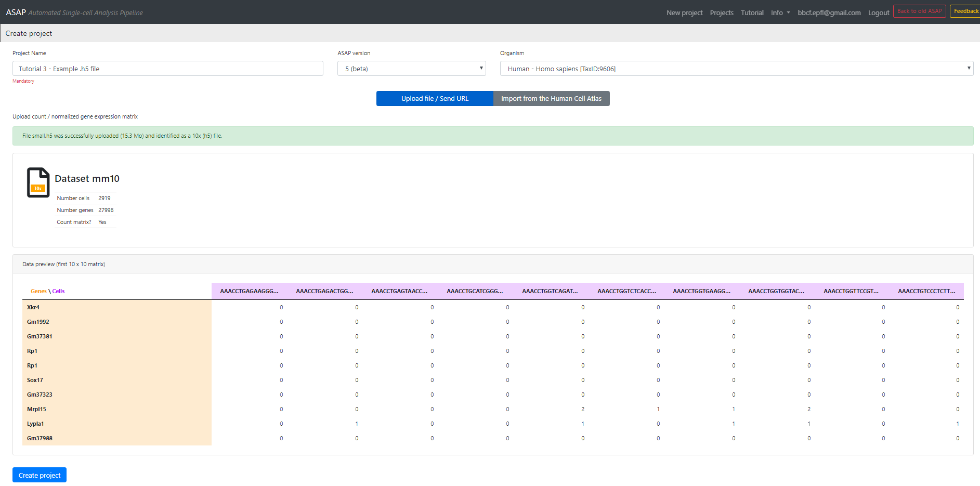Screen dimensions: 980x486
Task: Click the 10x dataset file icon
Action: tap(38, 182)
